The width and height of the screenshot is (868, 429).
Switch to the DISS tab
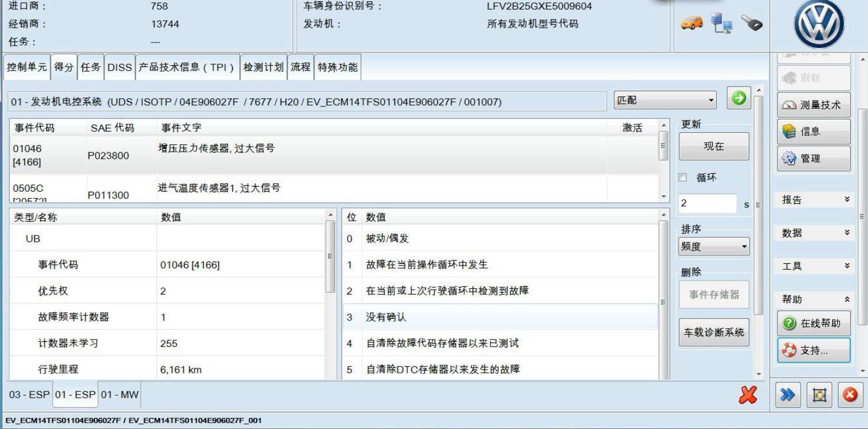click(x=119, y=67)
